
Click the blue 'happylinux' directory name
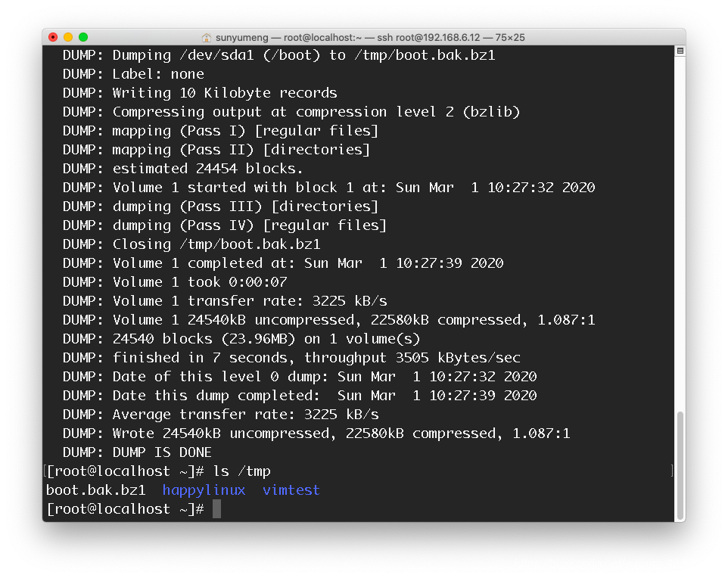204,490
